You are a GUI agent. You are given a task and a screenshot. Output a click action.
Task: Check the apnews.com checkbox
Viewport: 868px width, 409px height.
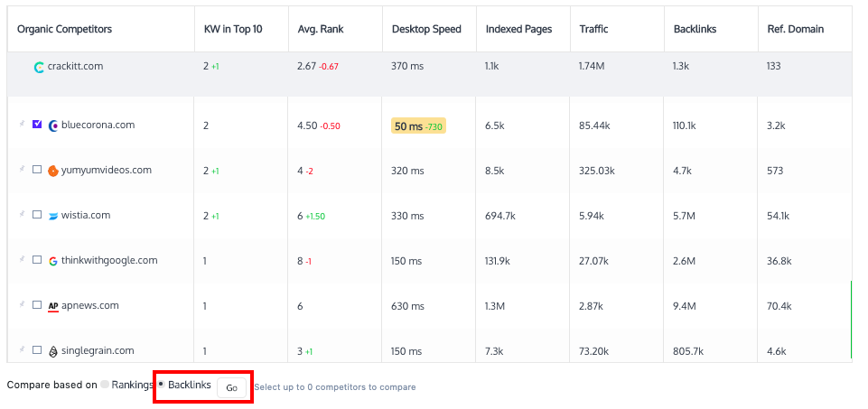[37, 305]
